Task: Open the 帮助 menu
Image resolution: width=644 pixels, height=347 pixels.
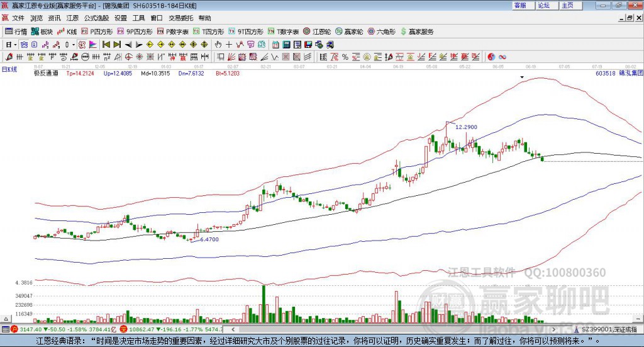Action: 204,18
